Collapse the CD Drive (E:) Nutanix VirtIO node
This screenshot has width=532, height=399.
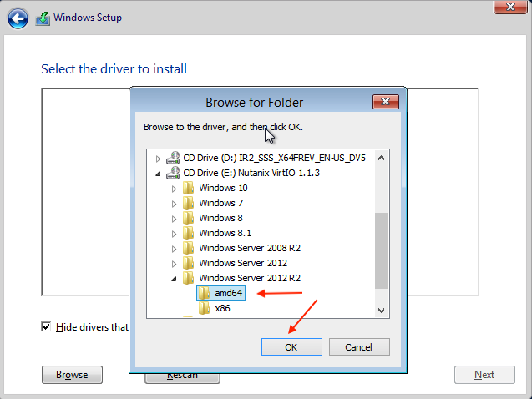tap(158, 174)
